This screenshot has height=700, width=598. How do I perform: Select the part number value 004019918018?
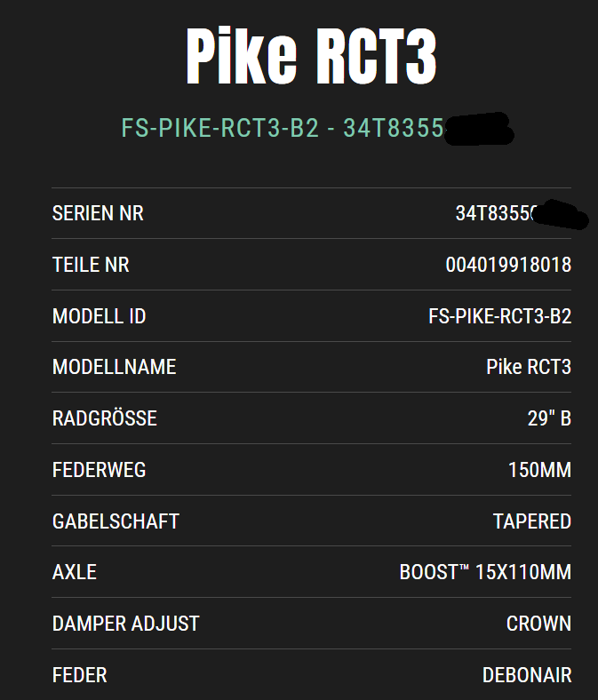click(x=508, y=265)
